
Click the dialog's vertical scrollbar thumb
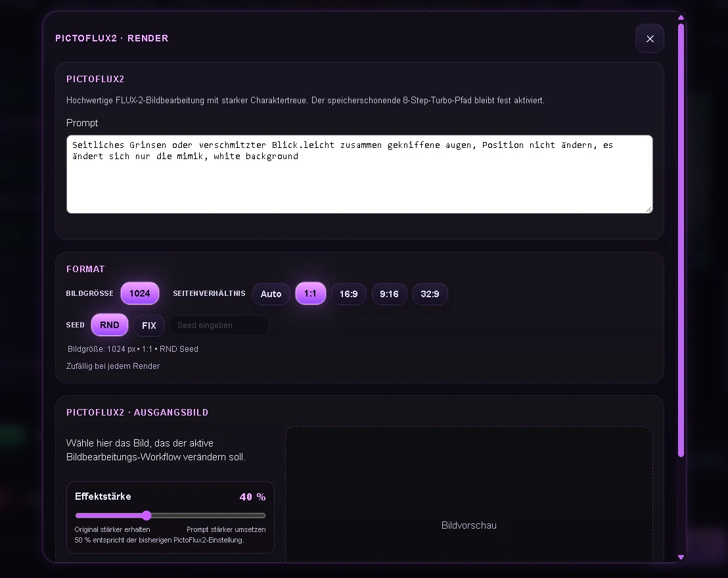(x=681, y=240)
